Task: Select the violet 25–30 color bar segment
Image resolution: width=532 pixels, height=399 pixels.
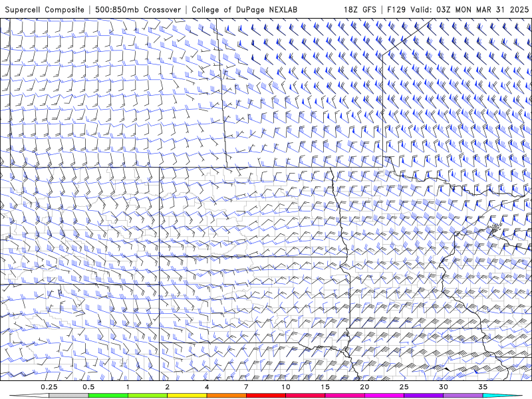Action: (x=424, y=396)
